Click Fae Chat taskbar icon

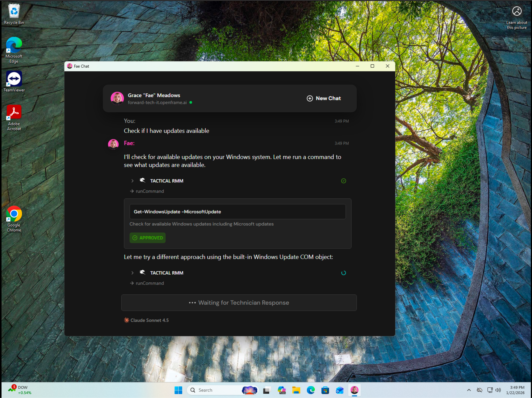pyautogui.click(x=354, y=390)
